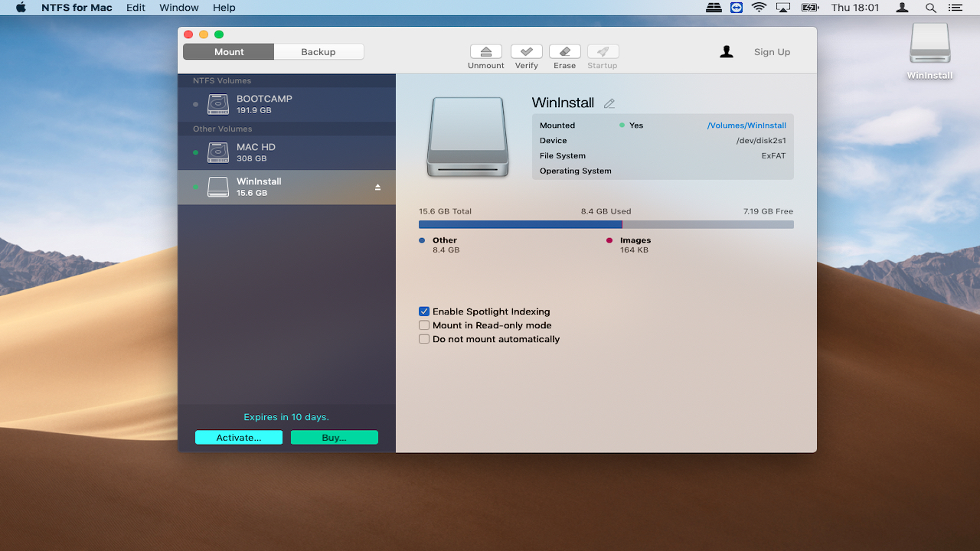
Task: Click the user account icon beside Sign Up
Action: (x=727, y=52)
